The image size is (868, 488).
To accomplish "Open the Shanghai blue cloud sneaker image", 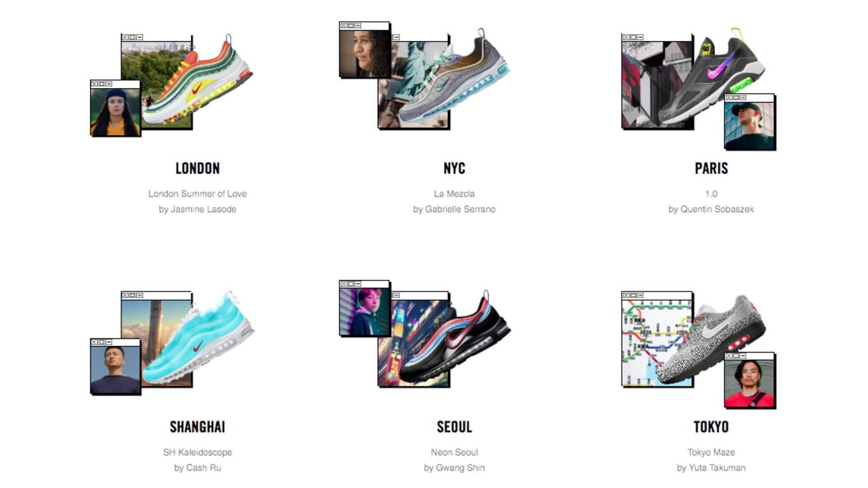I will click(199, 339).
